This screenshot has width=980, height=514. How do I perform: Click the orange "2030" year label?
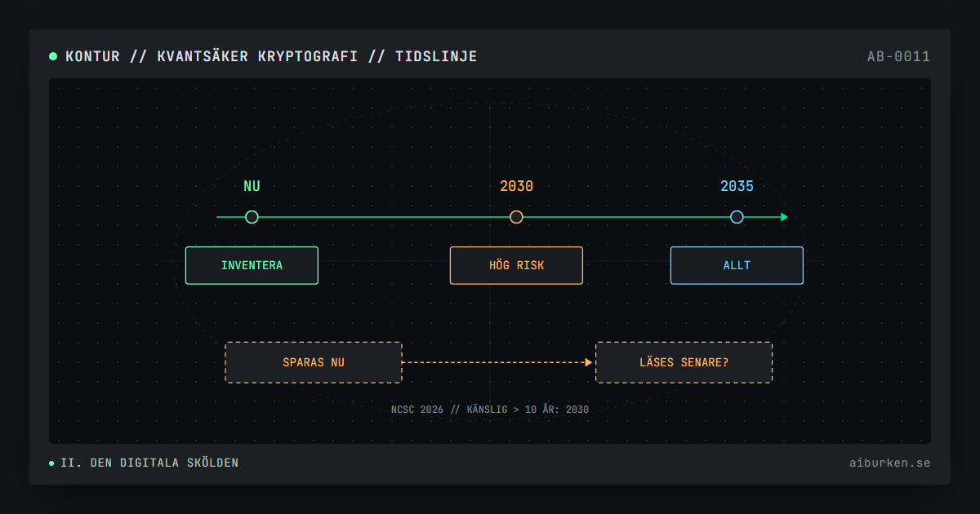[516, 186]
